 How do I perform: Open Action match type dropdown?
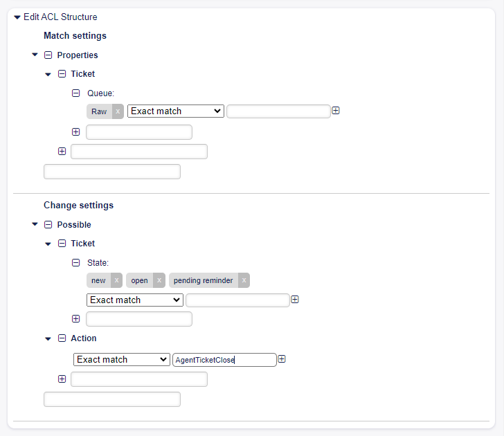tap(121, 359)
